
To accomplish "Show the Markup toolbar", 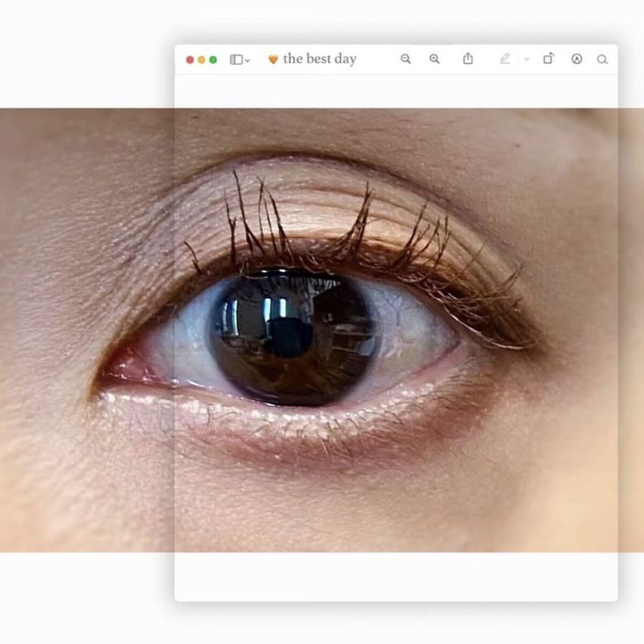I will pyautogui.click(x=576, y=59).
